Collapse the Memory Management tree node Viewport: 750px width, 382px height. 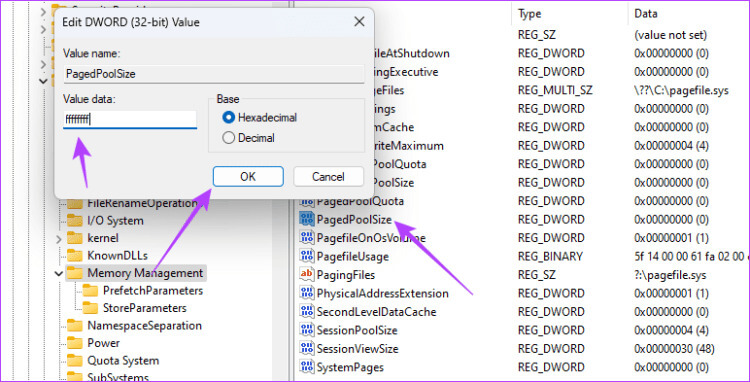click(58, 273)
